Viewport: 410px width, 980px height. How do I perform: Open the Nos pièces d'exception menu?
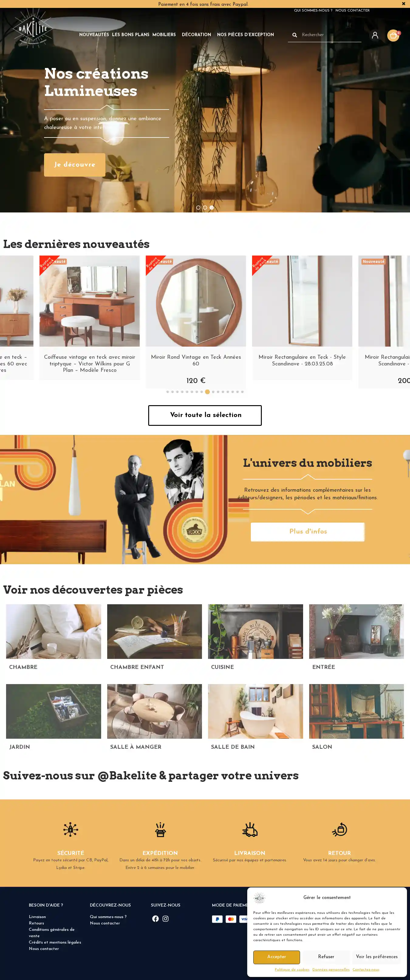245,35
